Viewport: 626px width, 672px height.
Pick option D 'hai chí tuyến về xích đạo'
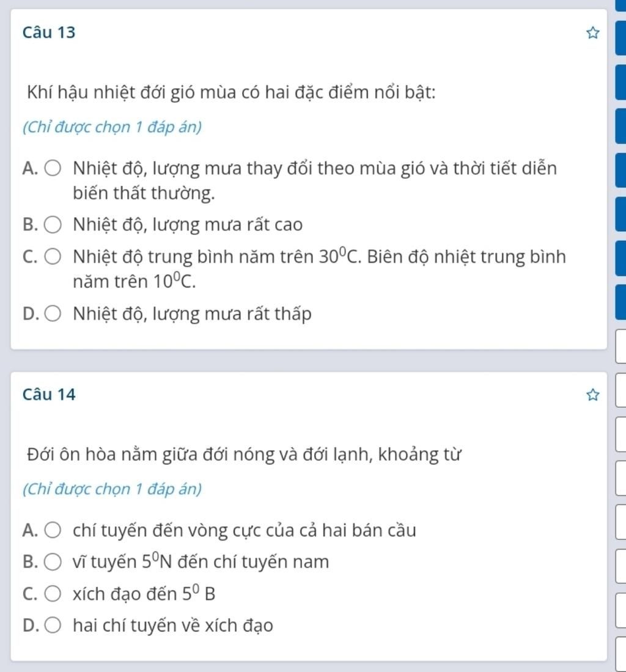click(53, 626)
